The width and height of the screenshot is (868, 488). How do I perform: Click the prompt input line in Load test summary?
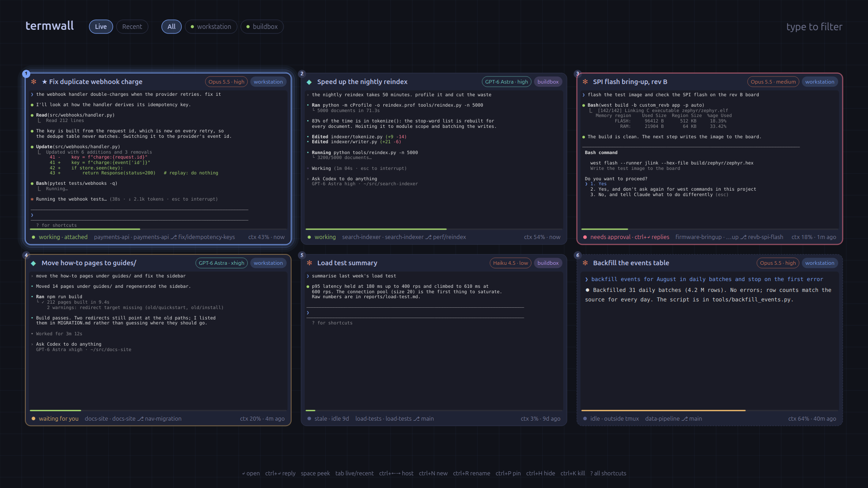pyautogui.click(x=415, y=313)
